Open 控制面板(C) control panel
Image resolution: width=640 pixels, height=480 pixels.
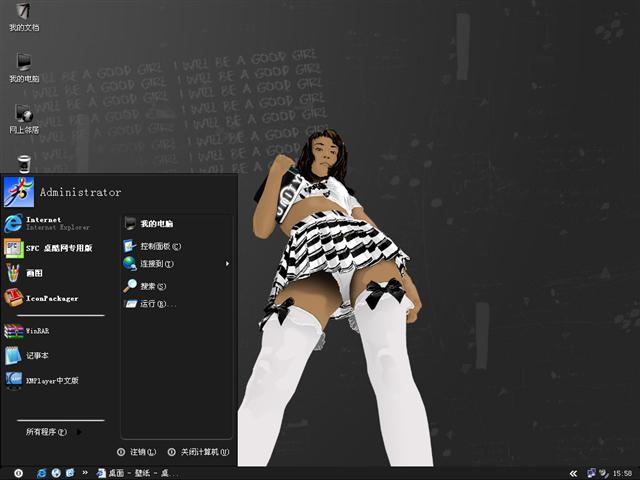coord(152,246)
